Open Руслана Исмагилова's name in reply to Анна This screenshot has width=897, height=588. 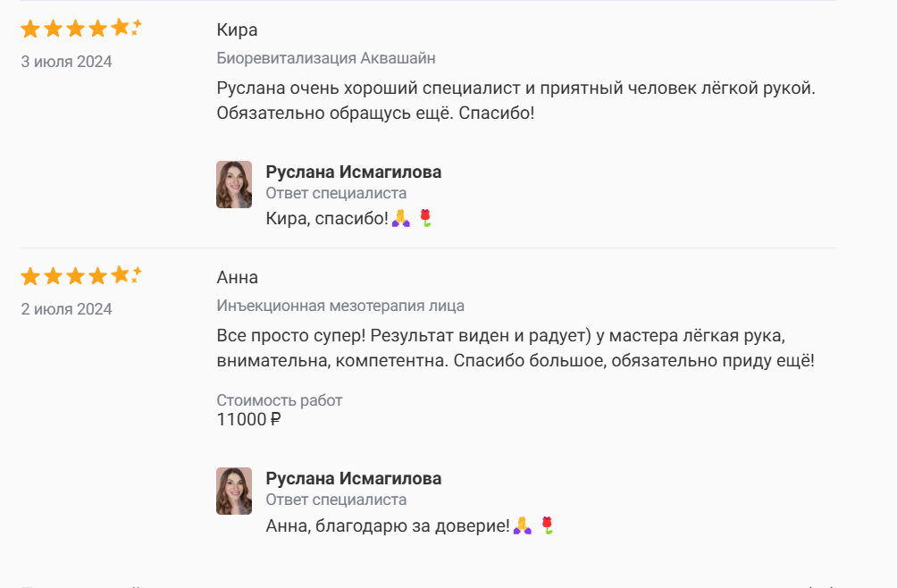[x=353, y=479]
